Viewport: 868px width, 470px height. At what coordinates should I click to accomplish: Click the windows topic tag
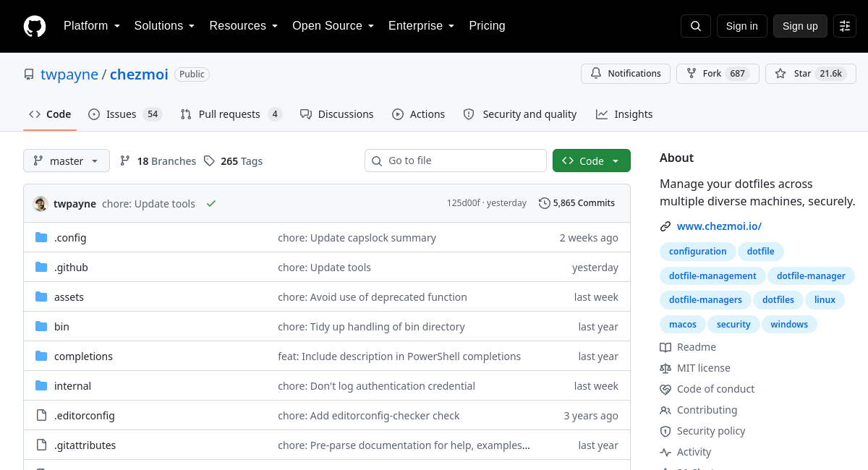tap(789, 325)
